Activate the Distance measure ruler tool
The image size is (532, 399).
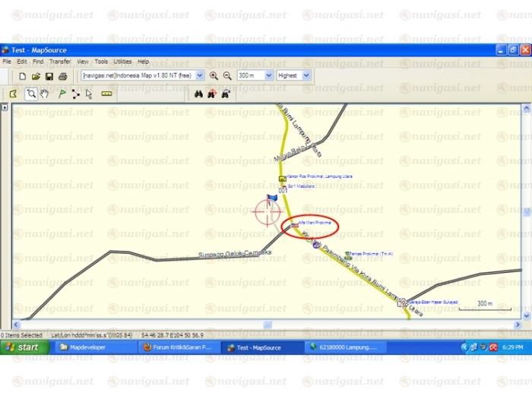[106, 94]
